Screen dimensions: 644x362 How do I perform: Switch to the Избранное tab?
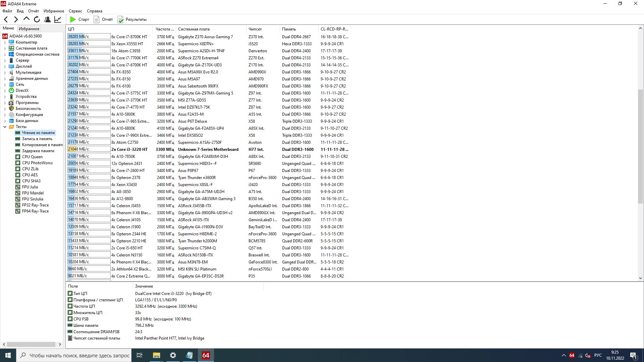(x=29, y=29)
